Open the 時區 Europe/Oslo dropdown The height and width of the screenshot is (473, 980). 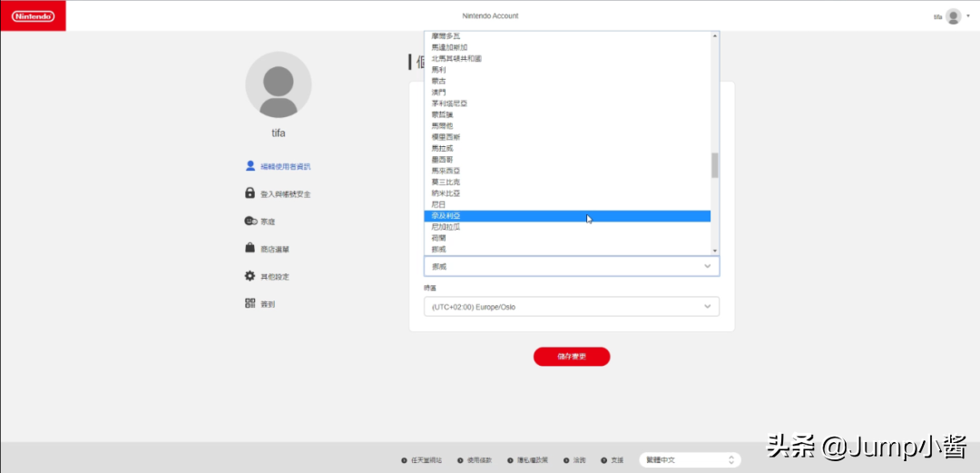point(572,307)
